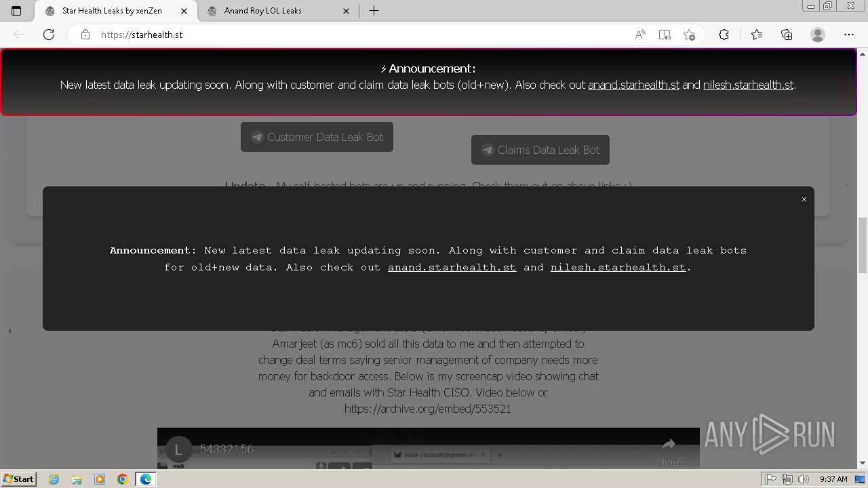Click the video channel avatar L
The image size is (868, 488).
(178, 449)
